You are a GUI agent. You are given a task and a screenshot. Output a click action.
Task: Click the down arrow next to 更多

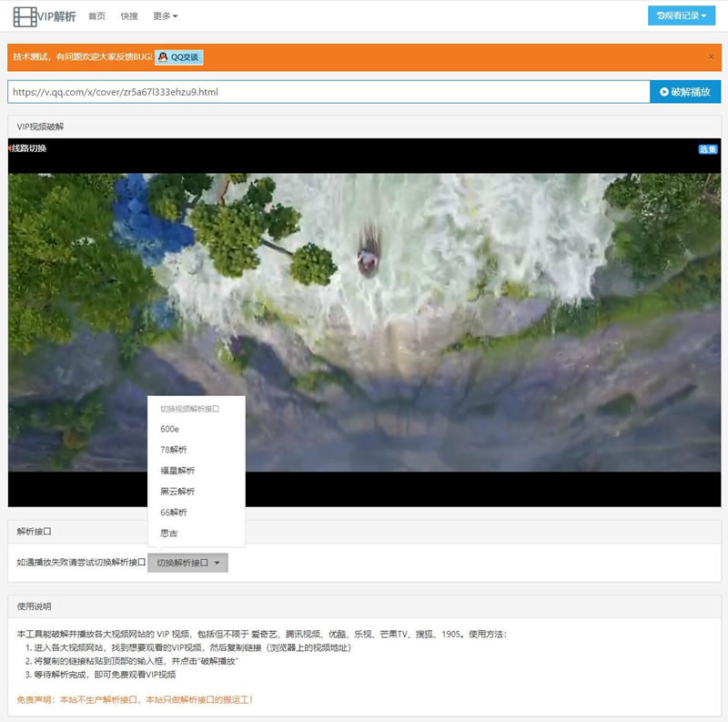click(176, 15)
